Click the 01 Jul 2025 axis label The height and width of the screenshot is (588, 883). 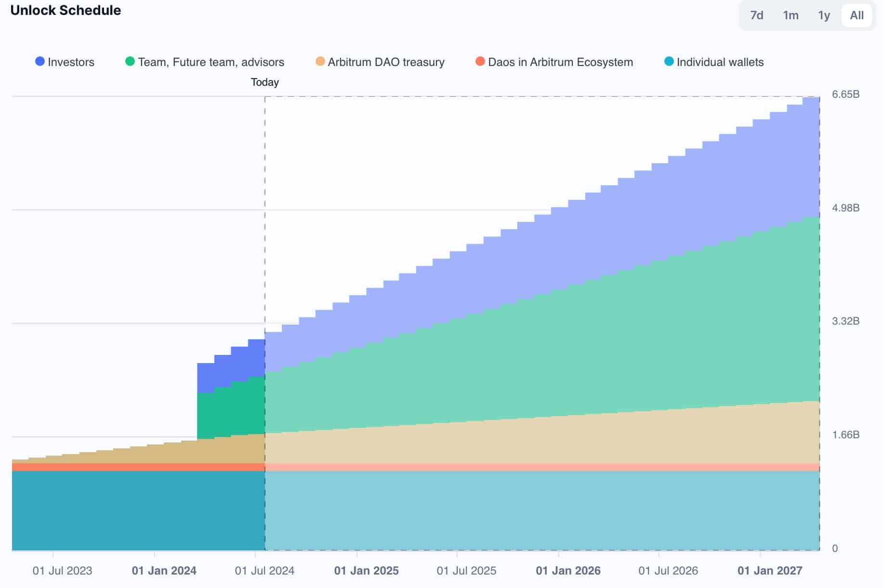click(x=466, y=571)
